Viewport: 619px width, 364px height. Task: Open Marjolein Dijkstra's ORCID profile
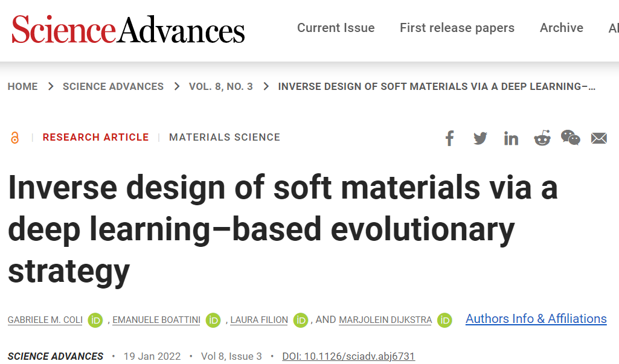click(444, 321)
